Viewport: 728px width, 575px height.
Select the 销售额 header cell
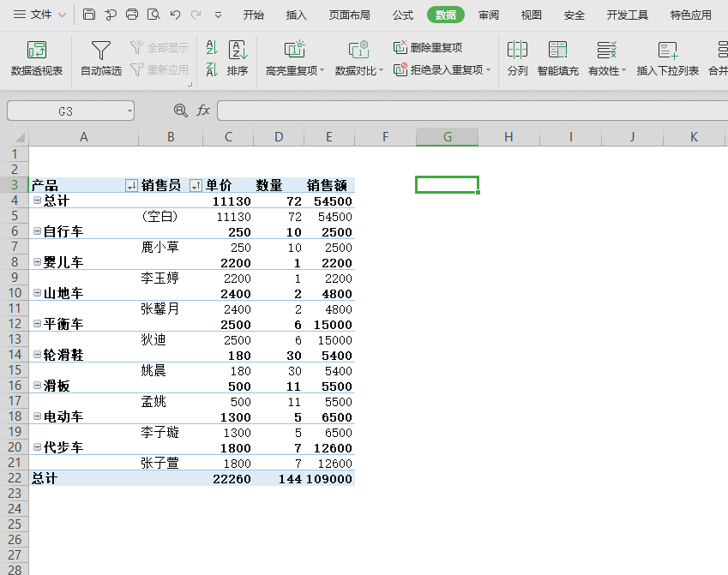(x=329, y=185)
